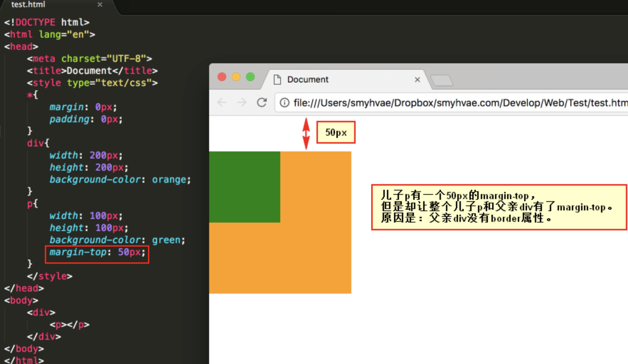This screenshot has height=364, width=628.
Task: Open a new browser tab
Action: pyautogui.click(x=442, y=80)
